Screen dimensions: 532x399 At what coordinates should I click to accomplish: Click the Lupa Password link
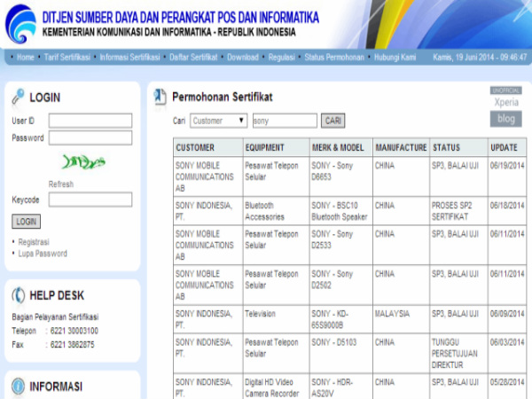tap(43, 254)
